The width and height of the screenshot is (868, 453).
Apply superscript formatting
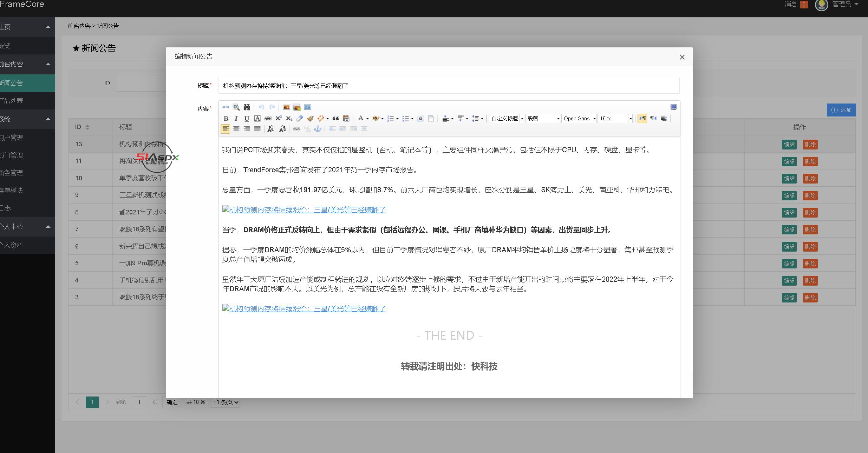pyautogui.click(x=279, y=119)
